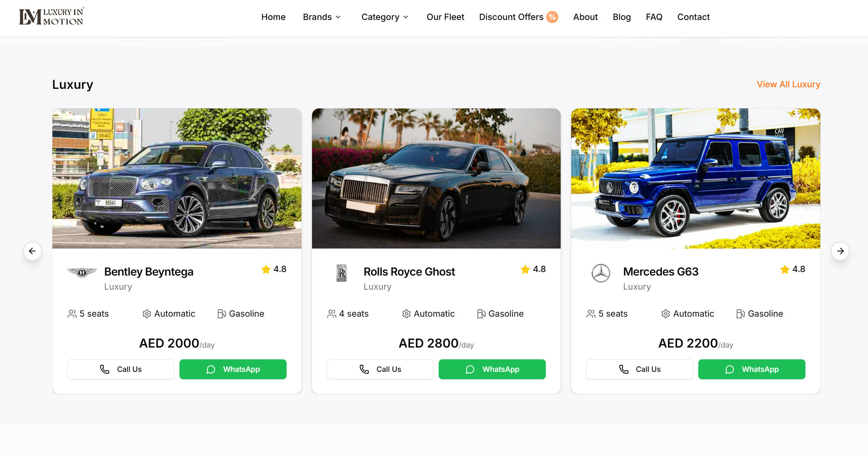
Task: Click the Mercedes star logo icon
Action: (x=601, y=273)
